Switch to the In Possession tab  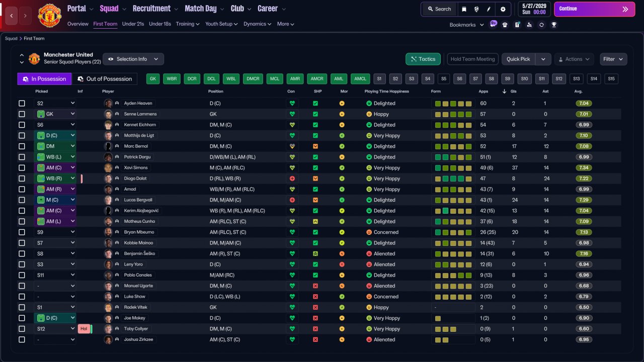[44, 79]
